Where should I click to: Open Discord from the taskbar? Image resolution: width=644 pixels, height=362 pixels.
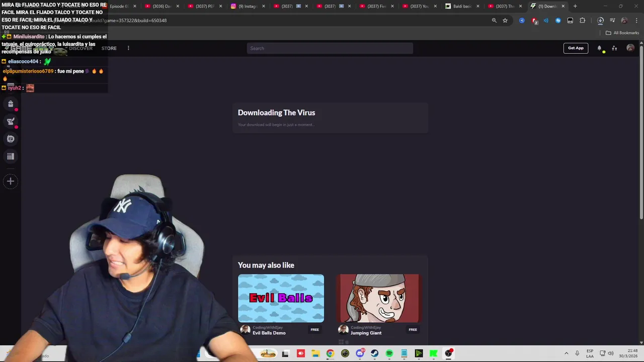click(x=360, y=353)
